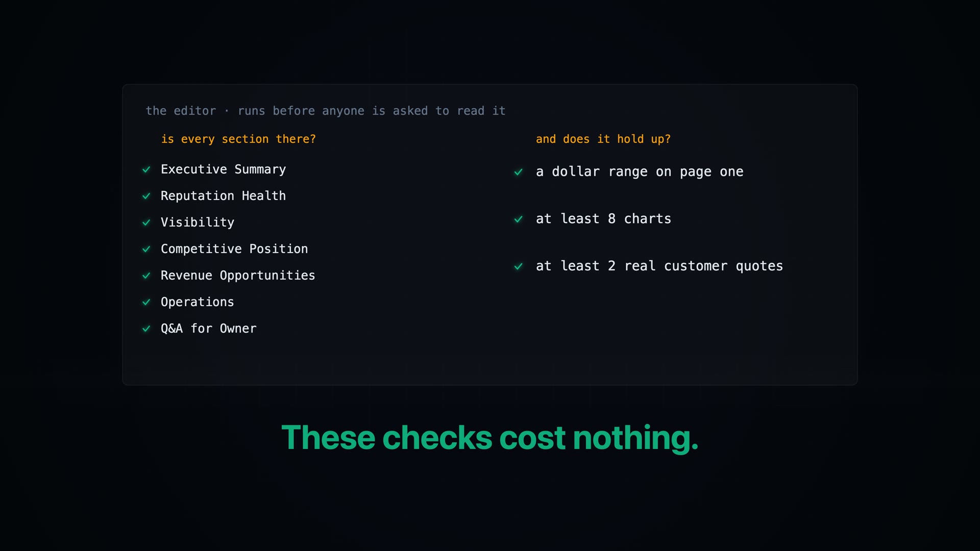The height and width of the screenshot is (551, 980).
Task: Click the checkmark next to Revenue Opportunities
Action: click(x=146, y=275)
